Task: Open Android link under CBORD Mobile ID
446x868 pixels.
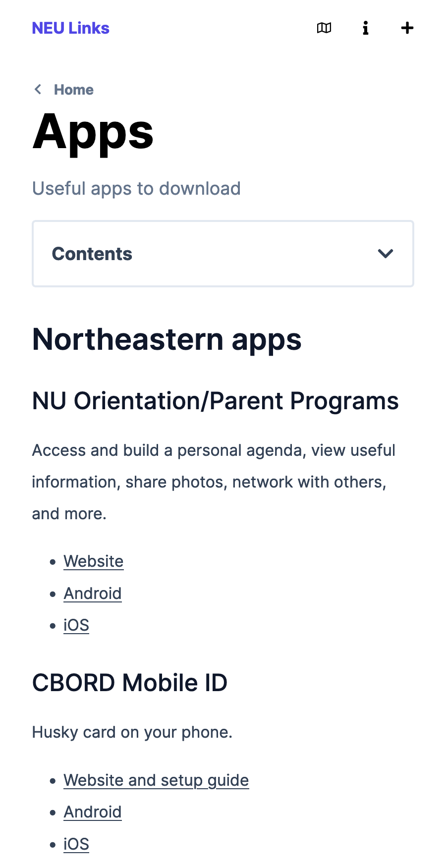Action: tap(93, 812)
